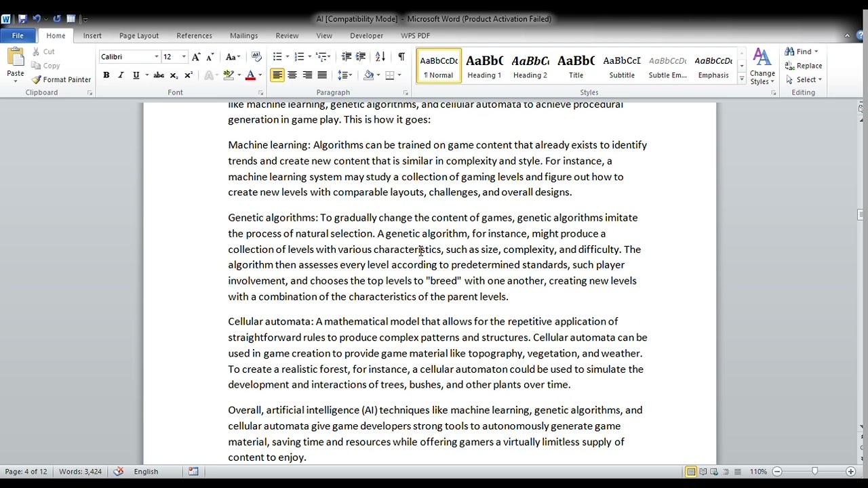
Task: Apply the yellow text highlight color
Action: 229,75
